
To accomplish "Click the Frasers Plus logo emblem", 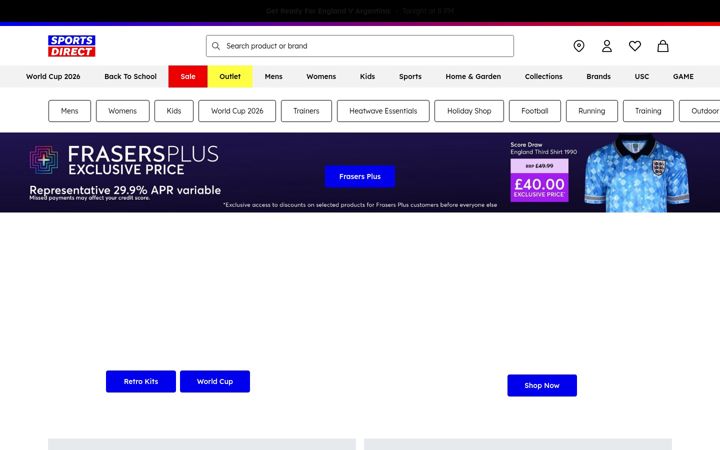I will click(44, 160).
